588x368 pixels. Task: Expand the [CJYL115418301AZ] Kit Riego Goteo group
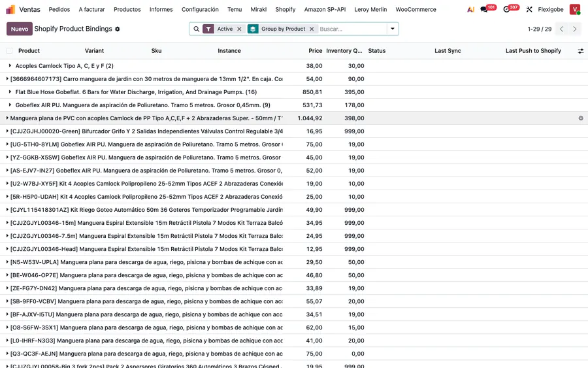[7, 210]
